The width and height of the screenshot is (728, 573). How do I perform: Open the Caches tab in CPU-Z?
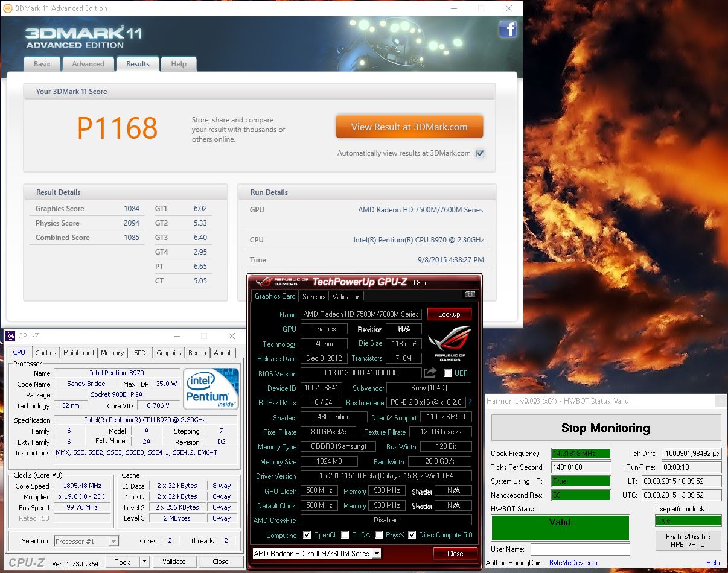point(46,353)
